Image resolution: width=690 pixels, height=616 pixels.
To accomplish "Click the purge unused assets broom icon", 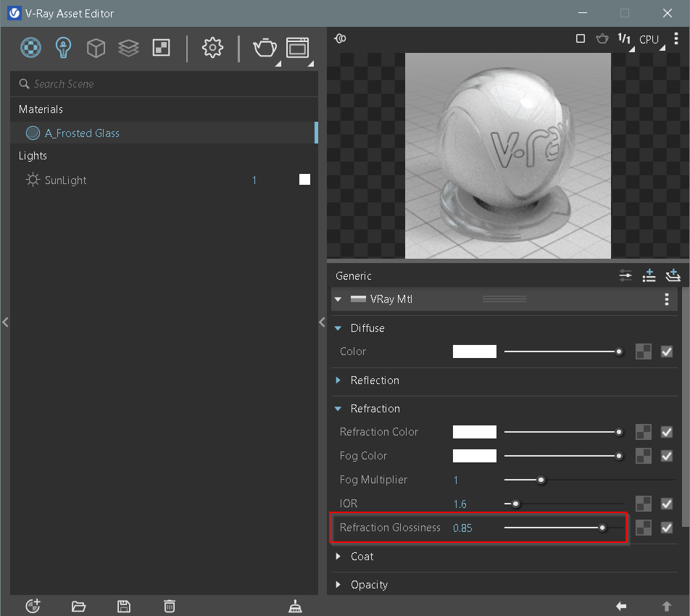I will (x=295, y=607).
